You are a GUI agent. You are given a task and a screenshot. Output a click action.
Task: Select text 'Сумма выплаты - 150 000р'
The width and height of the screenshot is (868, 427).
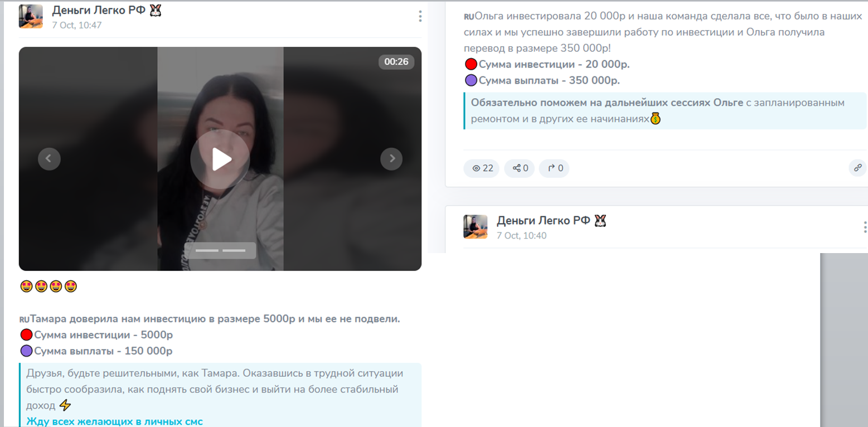[x=103, y=351]
